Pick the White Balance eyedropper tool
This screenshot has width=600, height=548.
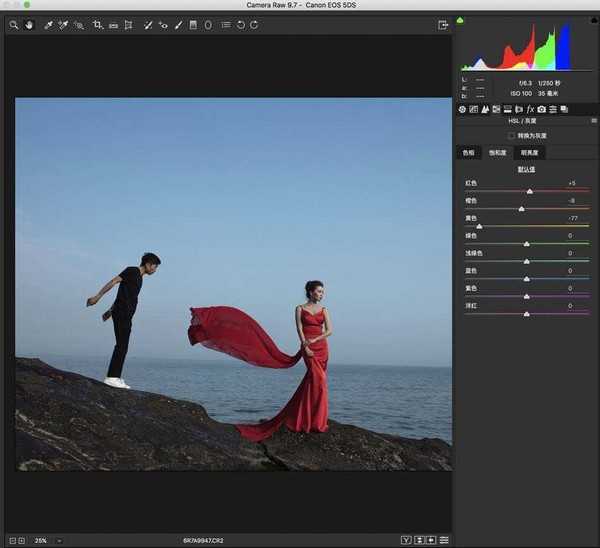tap(48, 24)
